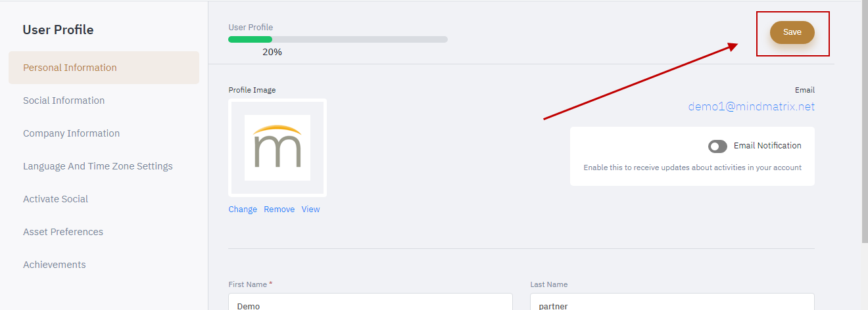The height and width of the screenshot is (310, 868).
Task: Click the 20% progress label
Action: coord(272,52)
